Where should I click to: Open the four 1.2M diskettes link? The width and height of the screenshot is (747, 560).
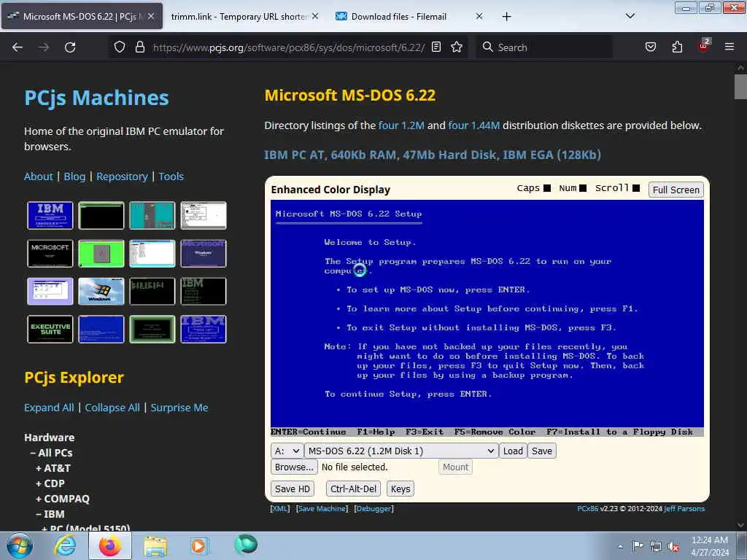tap(401, 125)
